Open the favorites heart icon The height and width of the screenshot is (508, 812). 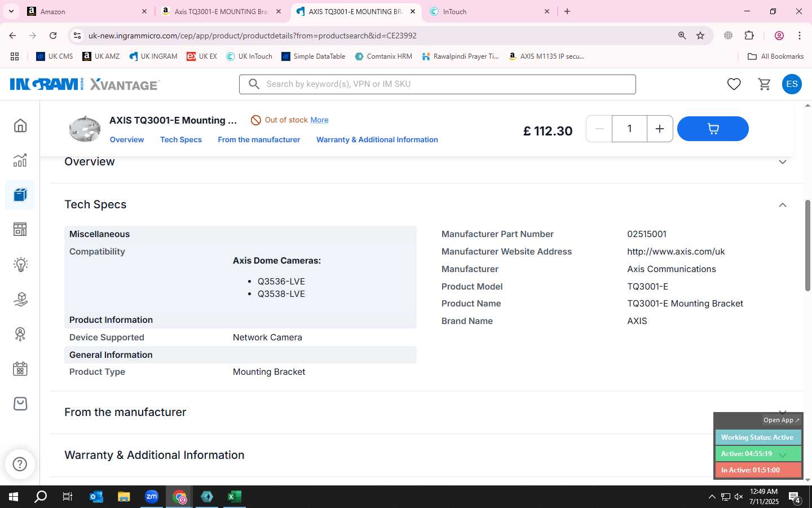pos(734,84)
